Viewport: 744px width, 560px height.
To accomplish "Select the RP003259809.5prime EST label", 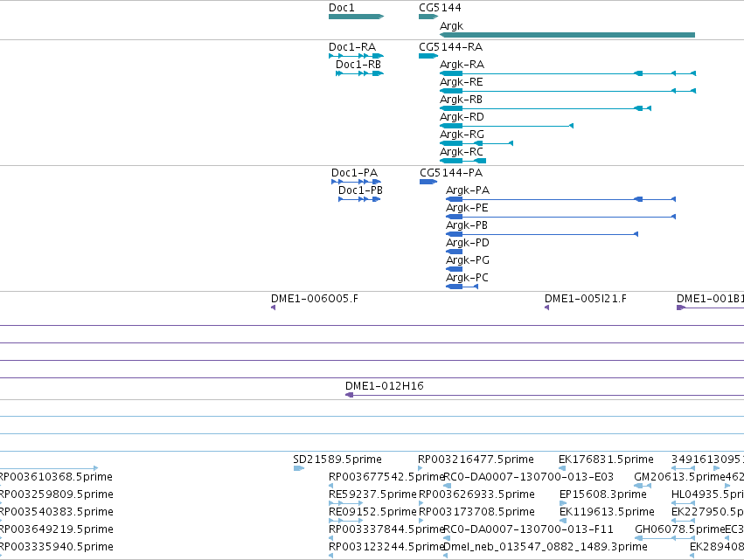I will [57, 494].
